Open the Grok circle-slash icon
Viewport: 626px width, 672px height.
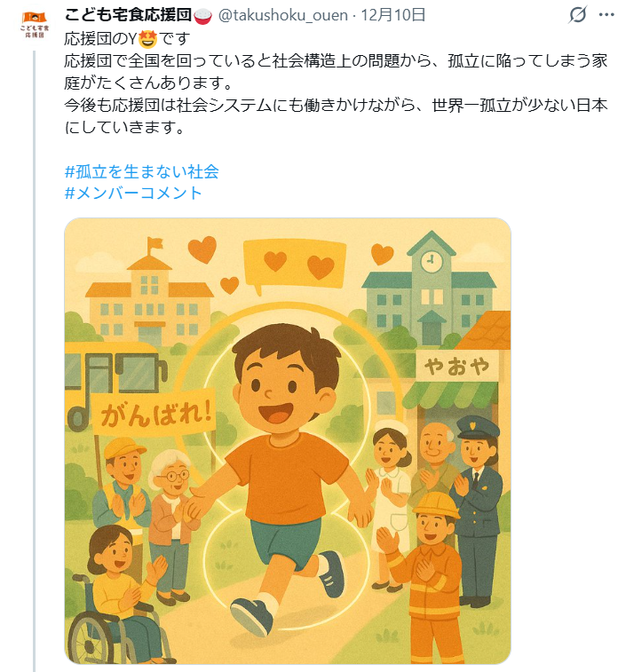pyautogui.click(x=577, y=15)
